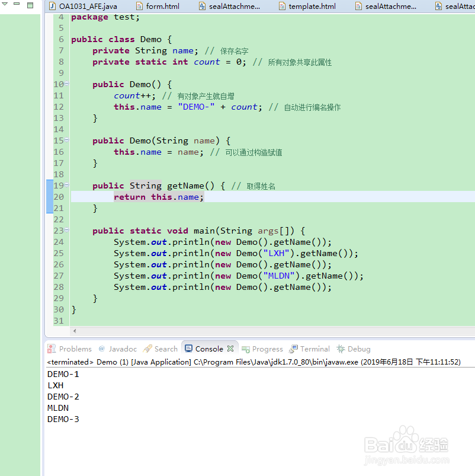Collapse the getName() method fold at line 19

tap(67, 185)
